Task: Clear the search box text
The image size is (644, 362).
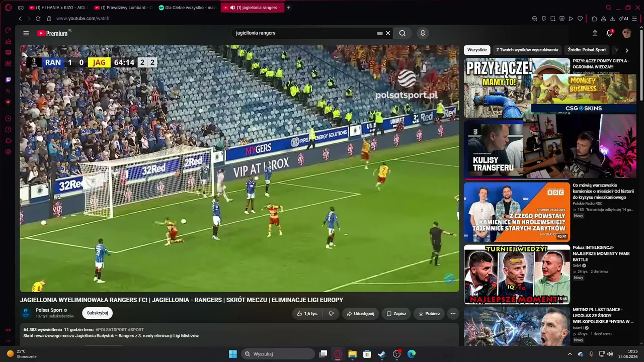Action: click(x=388, y=33)
